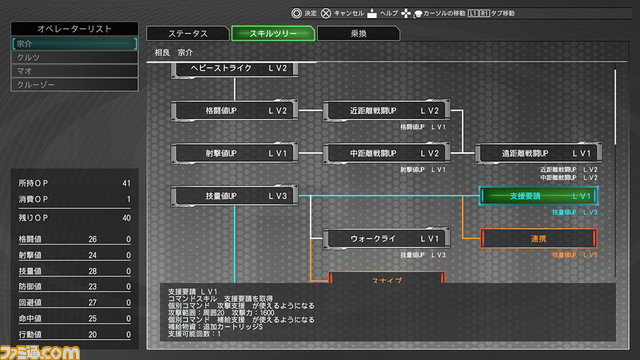640x360 pixels.
Task: Click the Famitsu.com logo
Action: point(40,353)
